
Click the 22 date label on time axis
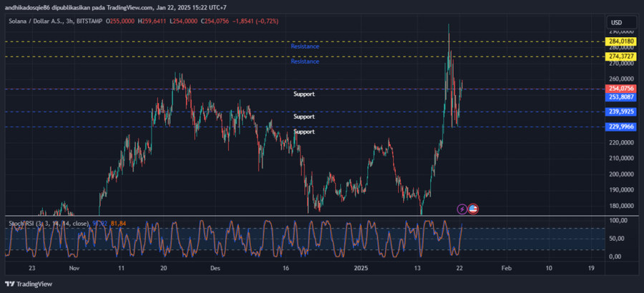(x=459, y=268)
